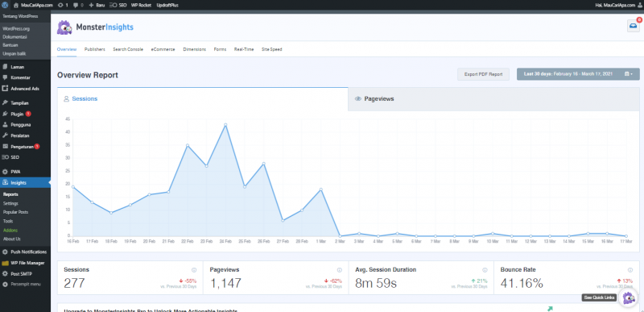Click the Pengaturan settings icon
The height and width of the screenshot is (312, 644).
(5, 147)
